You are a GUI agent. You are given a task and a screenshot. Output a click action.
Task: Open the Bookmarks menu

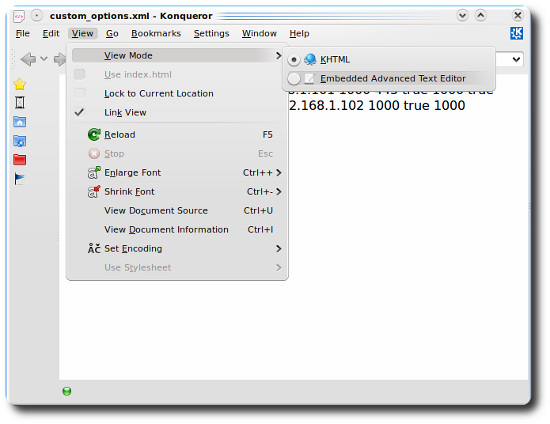click(156, 33)
